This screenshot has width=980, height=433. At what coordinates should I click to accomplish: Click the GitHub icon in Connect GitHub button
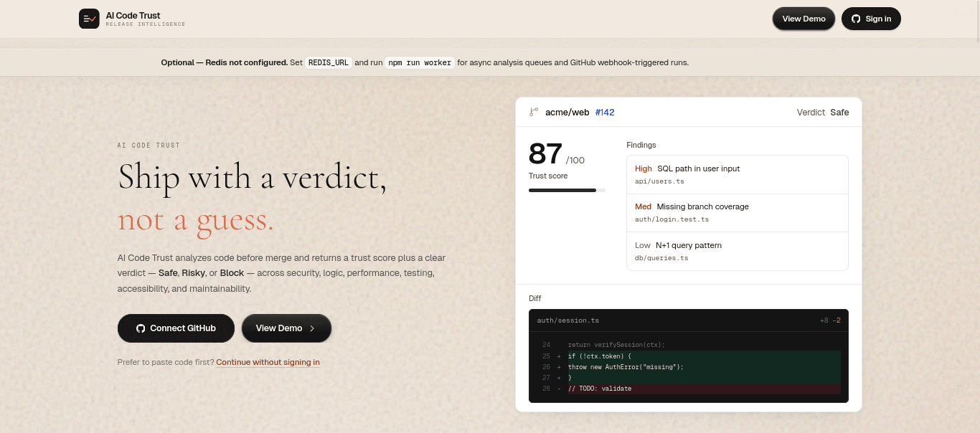[141, 328]
